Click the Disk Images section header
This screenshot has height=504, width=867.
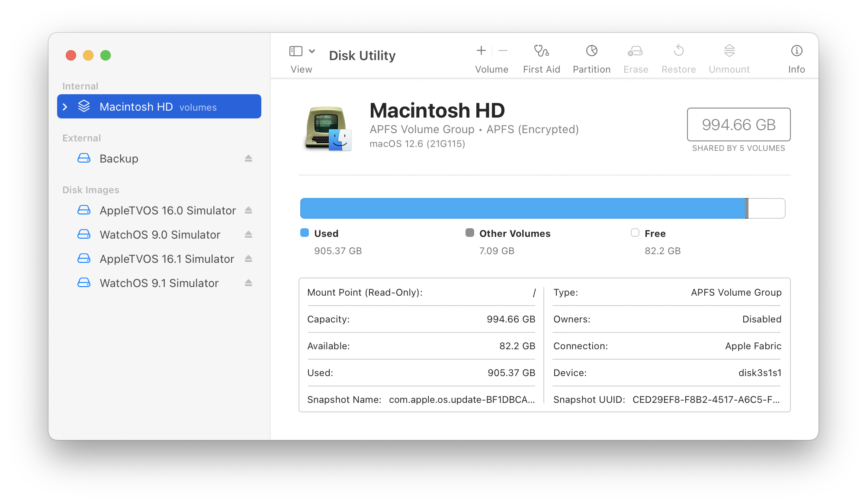tap(91, 190)
